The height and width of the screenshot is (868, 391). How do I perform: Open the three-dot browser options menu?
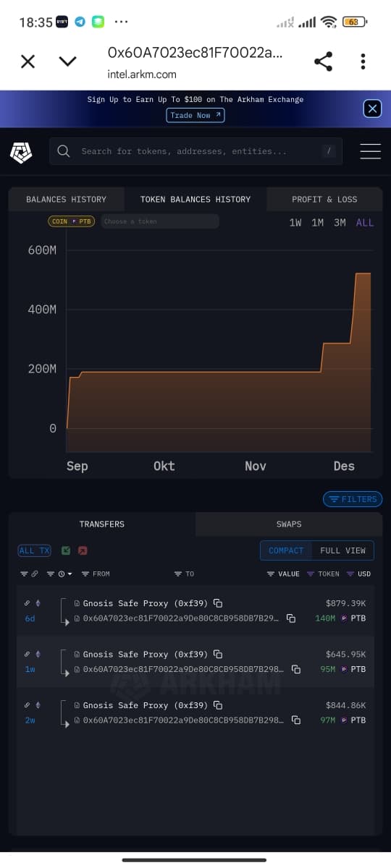(x=363, y=61)
